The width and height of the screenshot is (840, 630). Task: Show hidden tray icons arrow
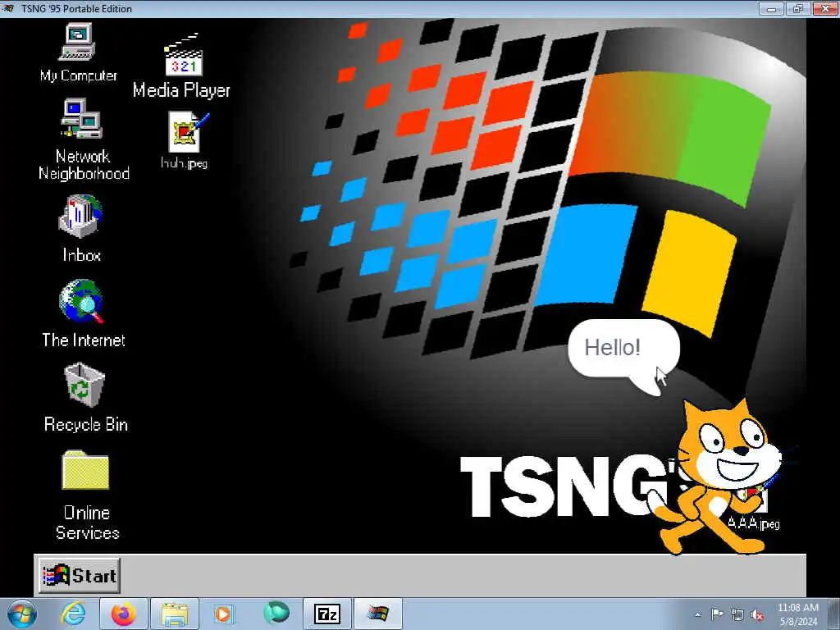pyautogui.click(x=697, y=614)
